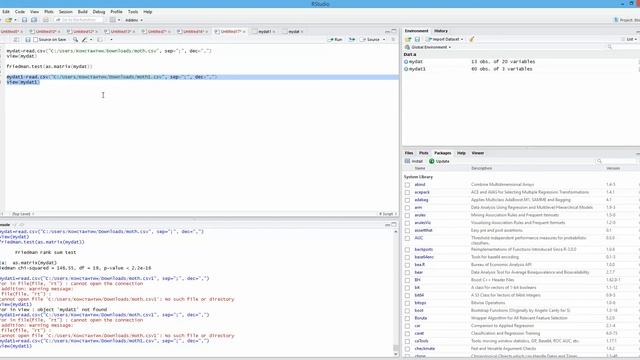Switch to the Viewer tab
The image size is (640, 360).
[478, 153]
